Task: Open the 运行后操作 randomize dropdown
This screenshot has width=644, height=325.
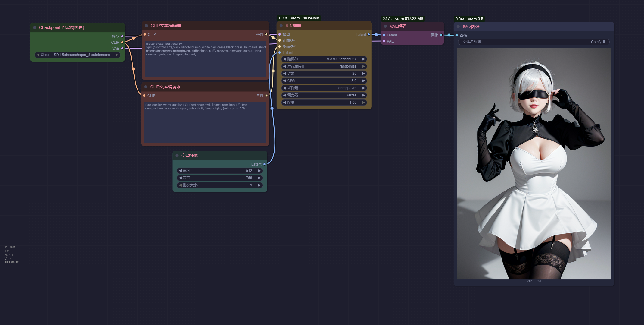Action: click(x=324, y=66)
